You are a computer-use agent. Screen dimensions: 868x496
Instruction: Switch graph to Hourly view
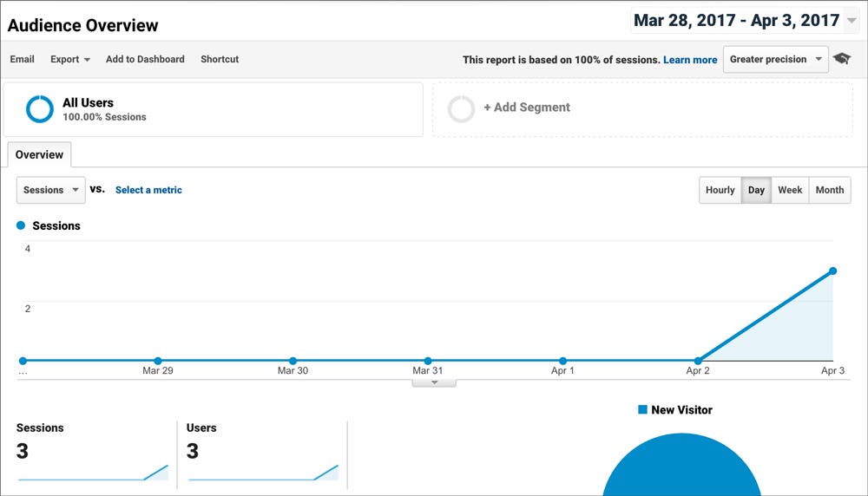[720, 190]
